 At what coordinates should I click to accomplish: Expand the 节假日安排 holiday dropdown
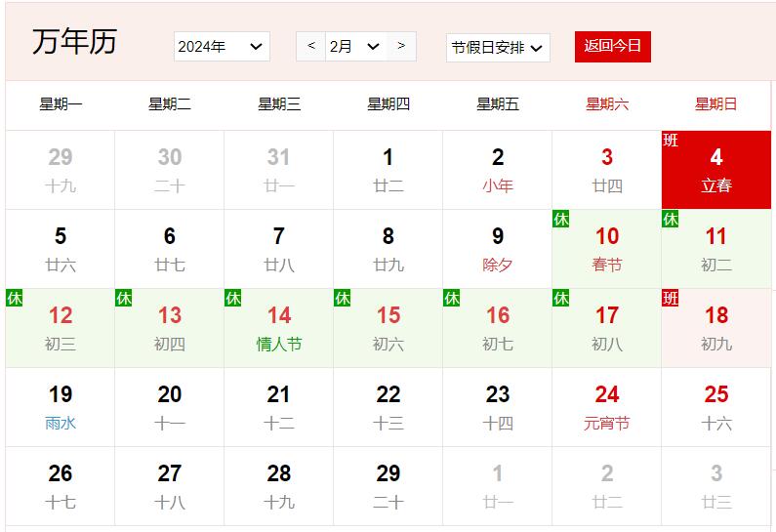[497, 47]
